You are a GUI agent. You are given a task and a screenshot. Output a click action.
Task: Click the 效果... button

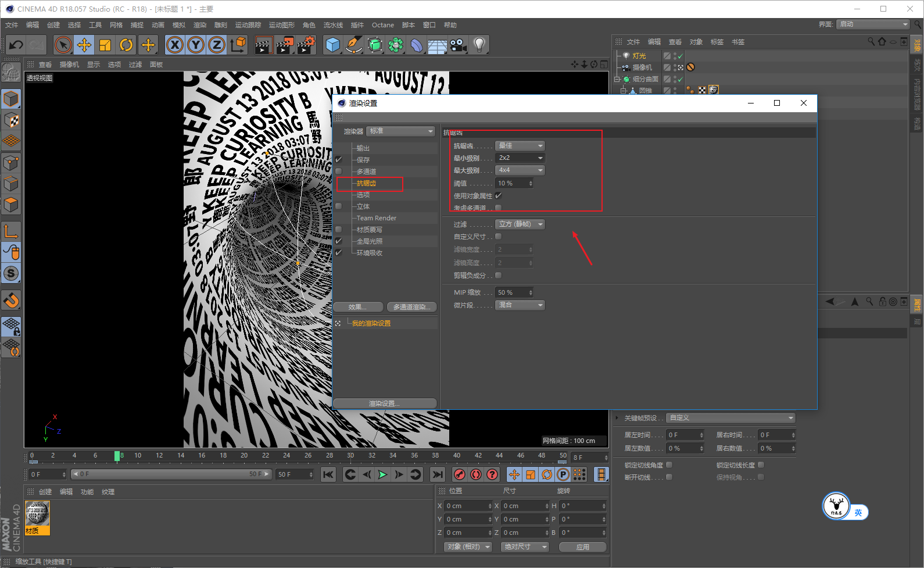(x=358, y=307)
